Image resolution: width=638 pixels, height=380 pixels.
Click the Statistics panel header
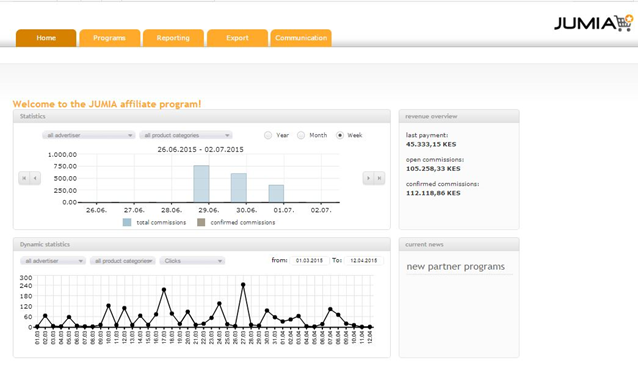[201, 116]
